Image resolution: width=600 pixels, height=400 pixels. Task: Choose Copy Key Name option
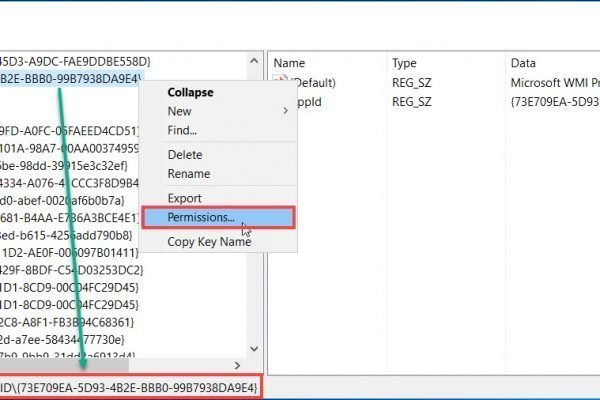click(209, 242)
